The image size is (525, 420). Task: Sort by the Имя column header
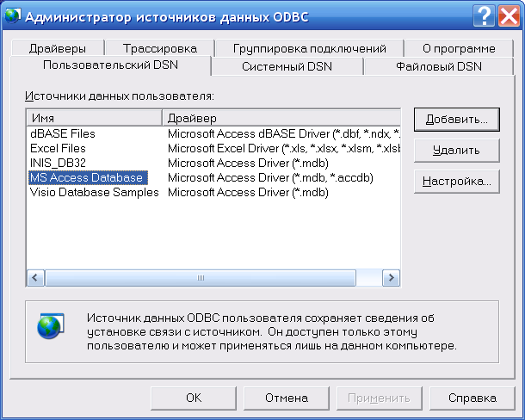94,118
